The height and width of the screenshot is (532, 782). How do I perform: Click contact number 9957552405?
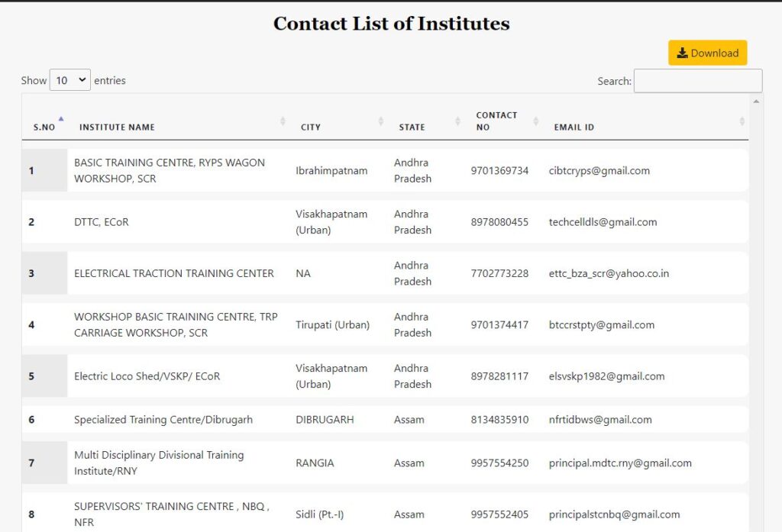click(x=499, y=514)
